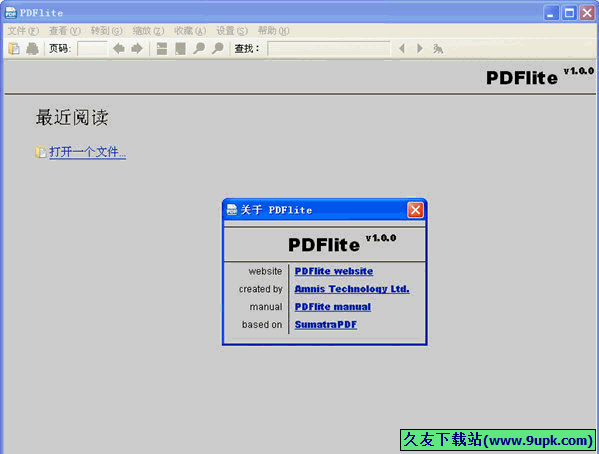Open the PDFlite website link

coord(334,271)
